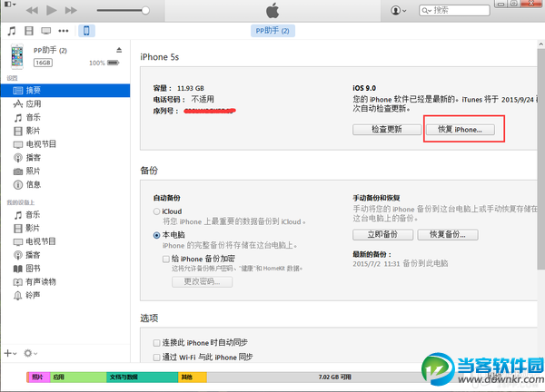Screen dimensions: 545x392
Task: Open the Movies library icon
Action: [29, 31]
